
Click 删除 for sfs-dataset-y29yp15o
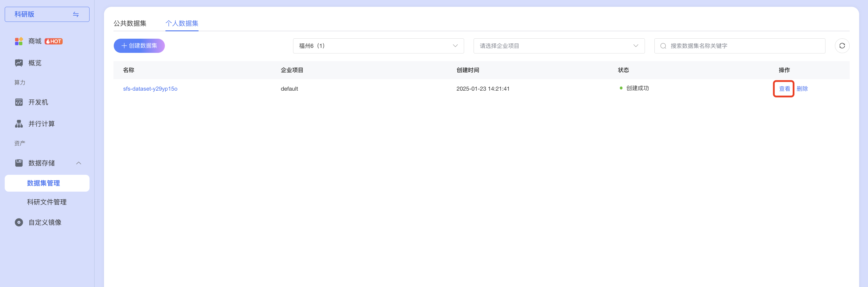[x=802, y=89]
